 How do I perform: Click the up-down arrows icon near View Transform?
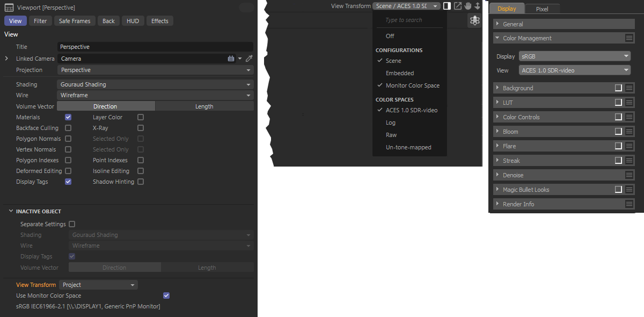click(x=477, y=6)
